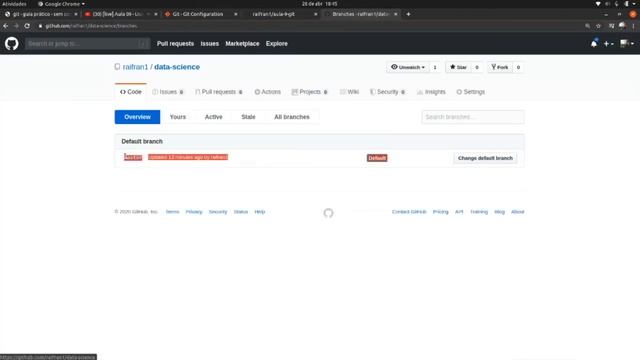Go to Explore in top navigation
Image resolution: width=640 pixels, height=360 pixels.
pyautogui.click(x=276, y=43)
